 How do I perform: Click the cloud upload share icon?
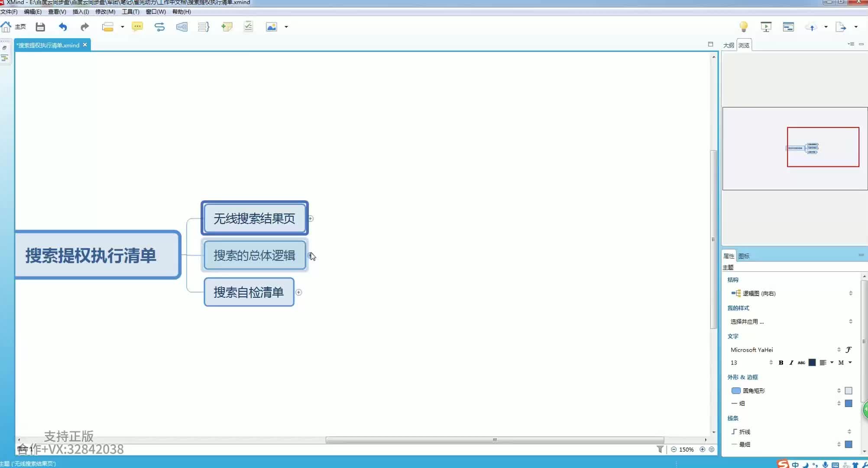[812, 27]
